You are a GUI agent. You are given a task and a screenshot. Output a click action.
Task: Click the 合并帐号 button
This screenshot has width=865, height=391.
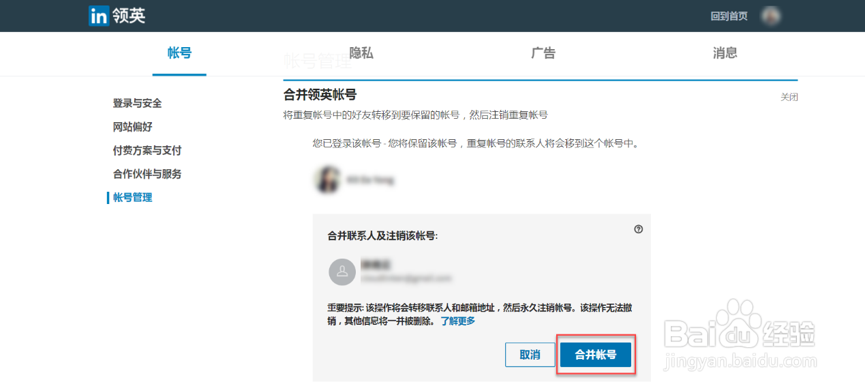coord(596,355)
